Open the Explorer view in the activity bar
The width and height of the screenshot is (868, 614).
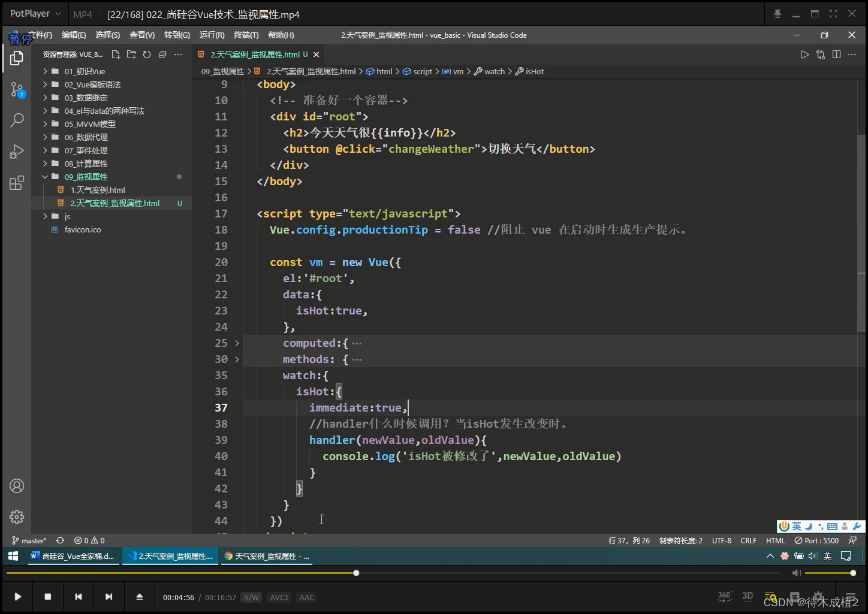[17, 58]
